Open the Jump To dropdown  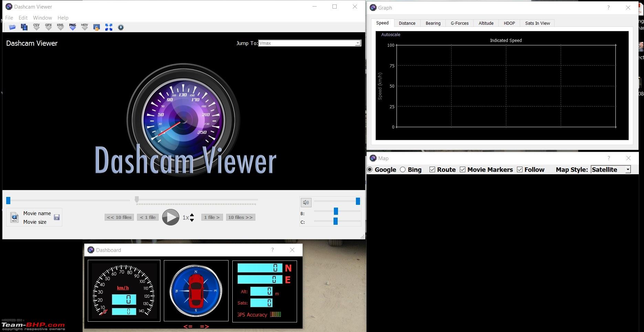tap(309, 43)
